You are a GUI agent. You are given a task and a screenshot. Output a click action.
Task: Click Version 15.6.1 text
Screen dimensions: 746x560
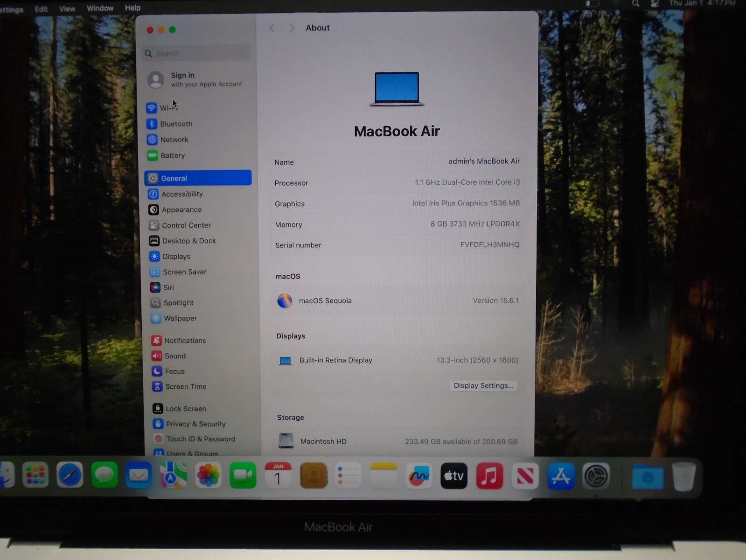(x=495, y=301)
